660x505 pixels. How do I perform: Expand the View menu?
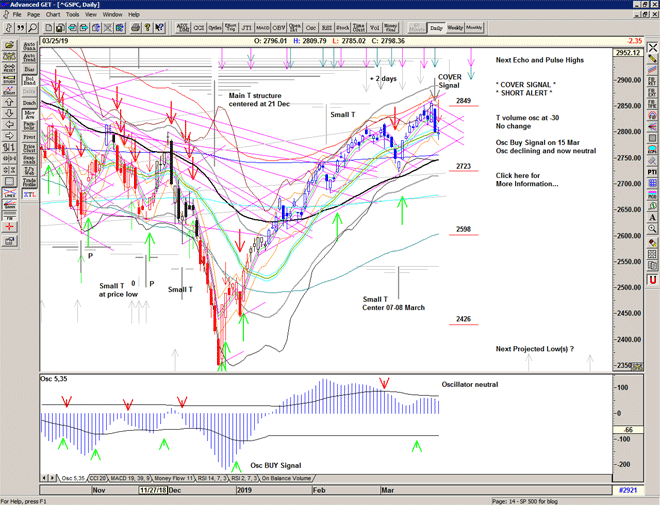(x=93, y=15)
